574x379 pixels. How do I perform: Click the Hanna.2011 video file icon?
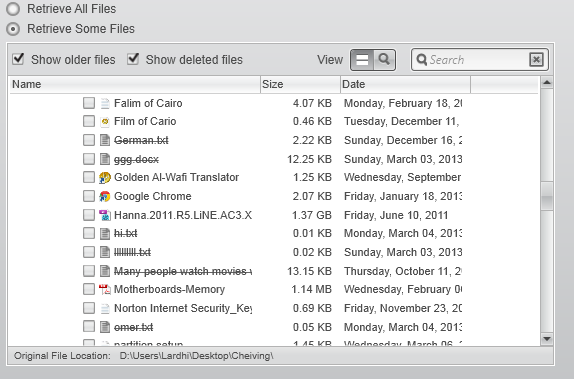coord(105,215)
